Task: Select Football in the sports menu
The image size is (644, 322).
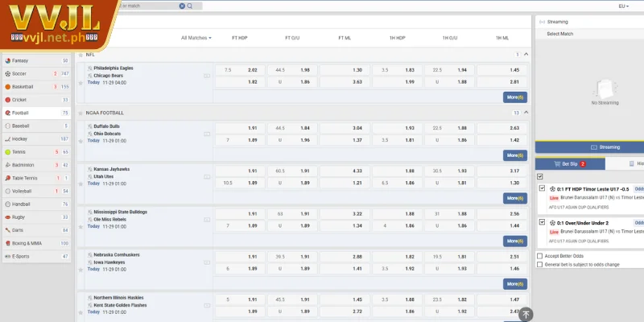Action: coord(36,113)
